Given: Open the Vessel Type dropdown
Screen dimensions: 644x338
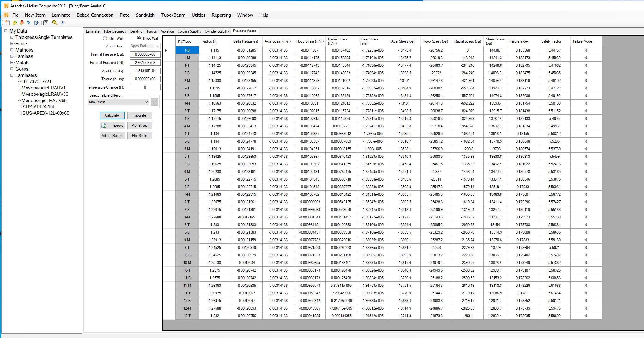Looking at the screenshot, I should point(145,46).
